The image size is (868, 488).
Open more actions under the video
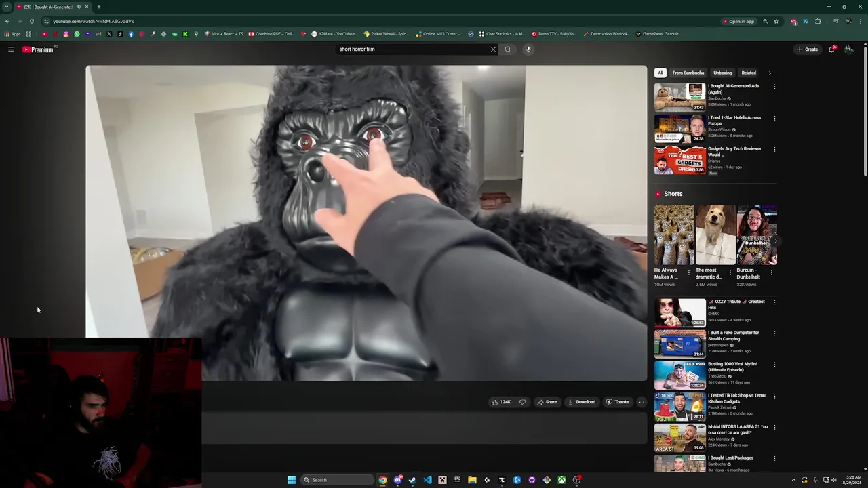[642, 402]
